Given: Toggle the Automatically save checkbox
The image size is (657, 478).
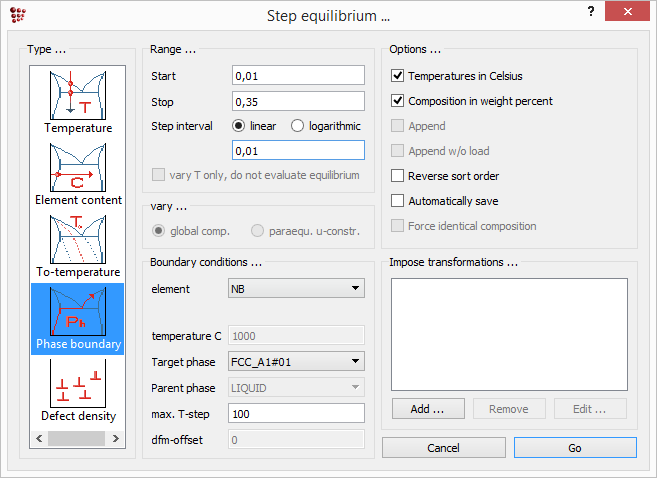Looking at the screenshot, I should tap(398, 201).
